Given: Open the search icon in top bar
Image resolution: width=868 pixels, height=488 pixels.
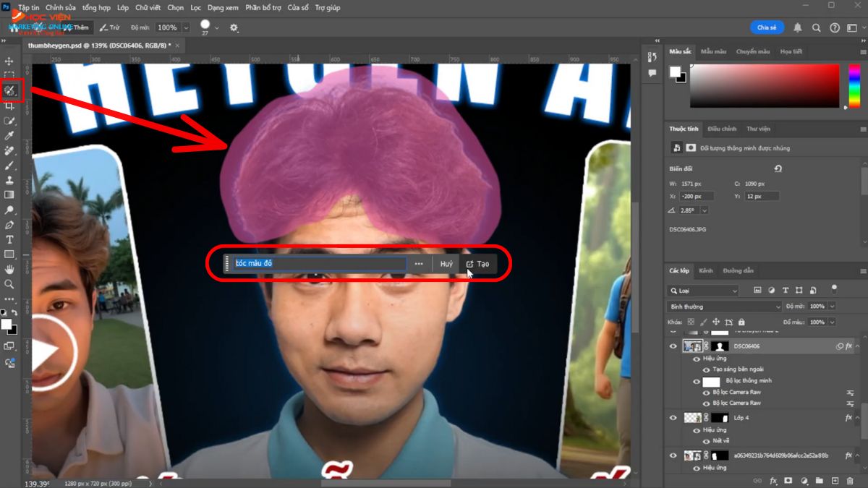Looking at the screenshot, I should pyautogui.click(x=816, y=27).
